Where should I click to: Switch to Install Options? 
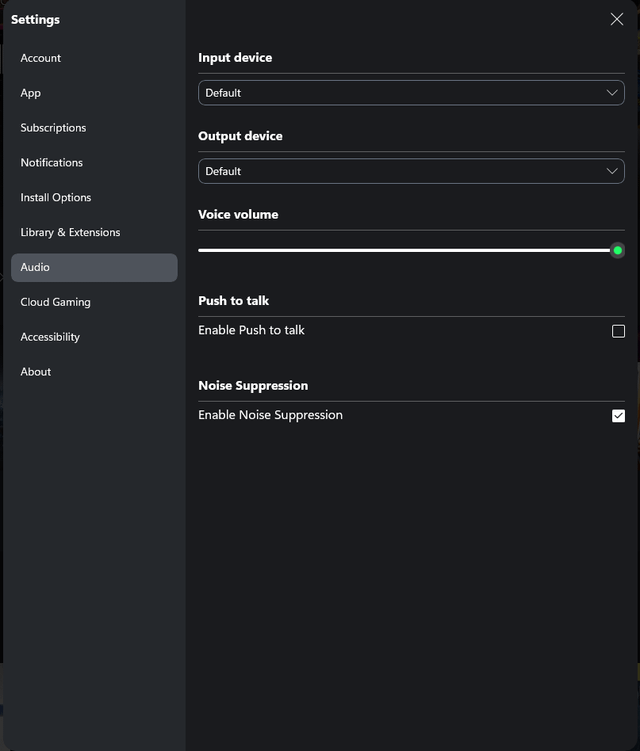click(56, 198)
